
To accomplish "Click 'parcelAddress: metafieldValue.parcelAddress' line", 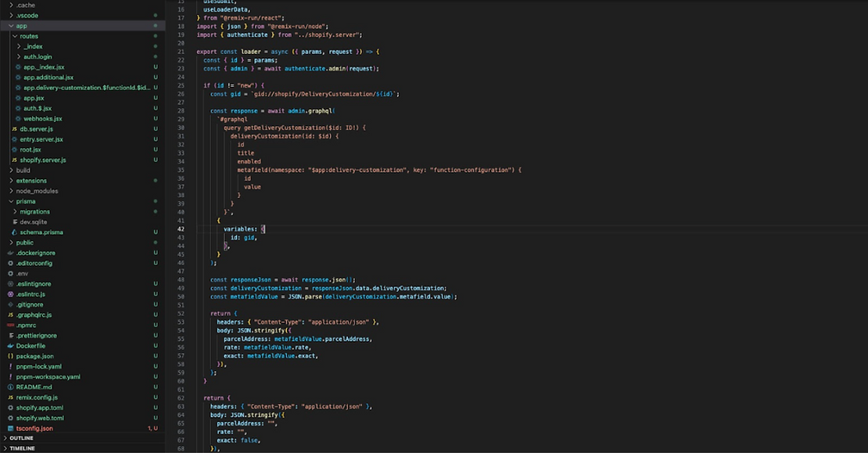I will [298, 339].
